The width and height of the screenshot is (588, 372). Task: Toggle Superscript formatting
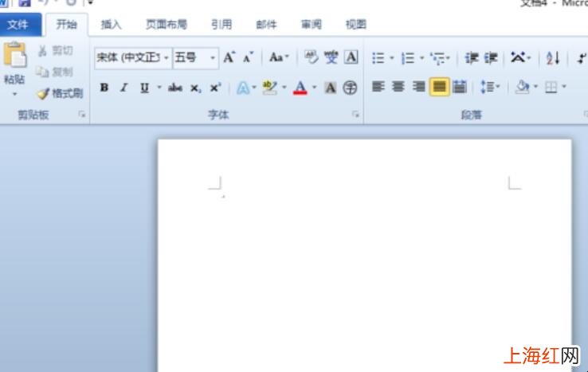pyautogui.click(x=215, y=88)
